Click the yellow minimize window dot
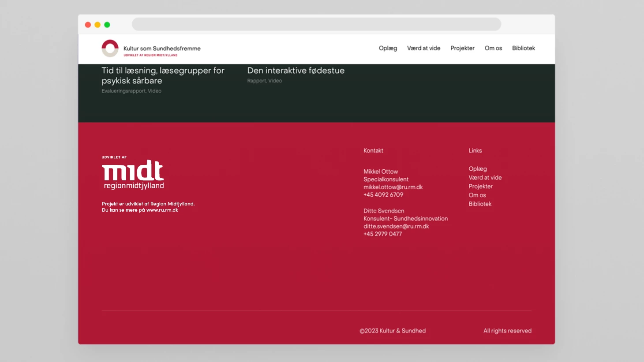The height and width of the screenshot is (362, 644). tap(97, 25)
